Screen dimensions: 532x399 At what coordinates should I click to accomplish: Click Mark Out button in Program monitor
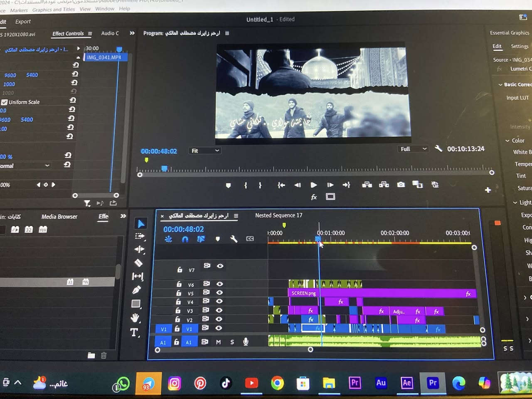(x=260, y=185)
